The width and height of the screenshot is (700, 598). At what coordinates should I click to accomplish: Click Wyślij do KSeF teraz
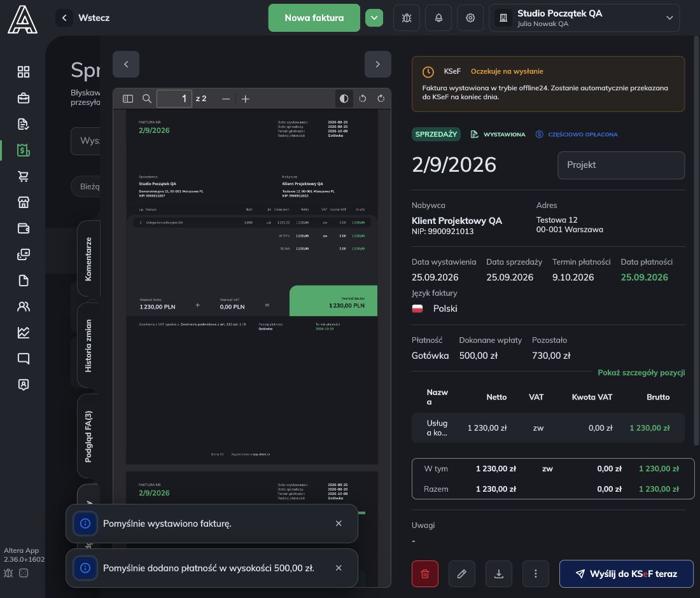[x=626, y=574]
